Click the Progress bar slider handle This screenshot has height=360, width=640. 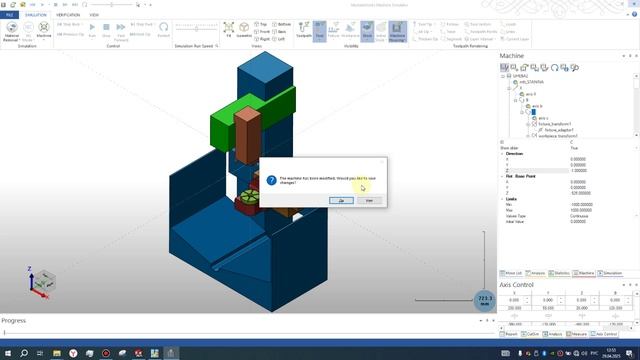(x=4, y=333)
